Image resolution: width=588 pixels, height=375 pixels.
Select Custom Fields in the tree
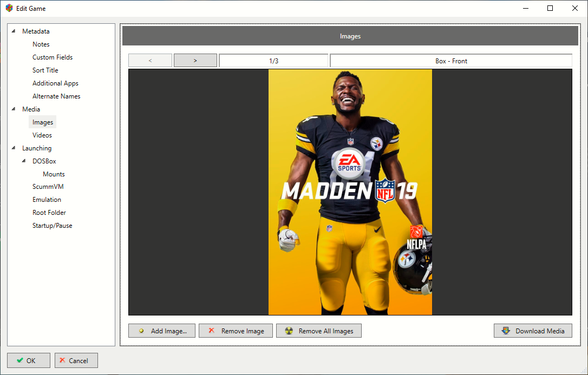coord(53,57)
